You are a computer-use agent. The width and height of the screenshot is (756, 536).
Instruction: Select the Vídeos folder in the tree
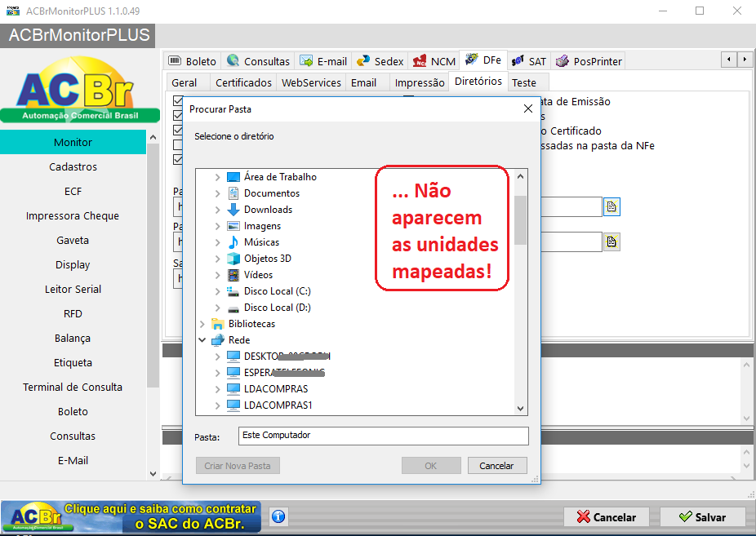[x=258, y=275]
